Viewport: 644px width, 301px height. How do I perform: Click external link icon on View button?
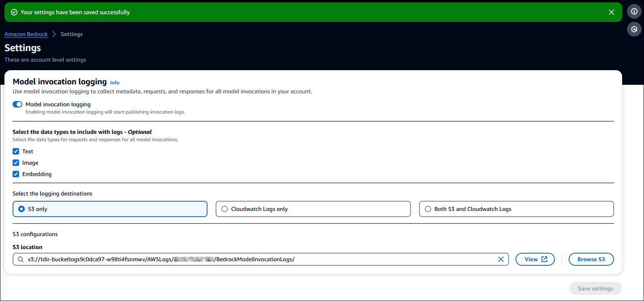544,259
